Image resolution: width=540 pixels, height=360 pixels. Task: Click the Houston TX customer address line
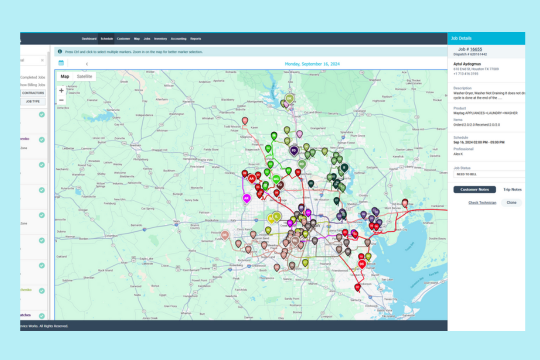(x=476, y=69)
